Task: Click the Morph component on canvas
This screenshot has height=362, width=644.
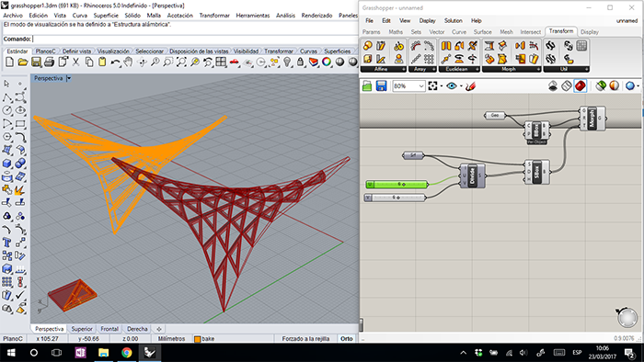Action: click(592, 119)
